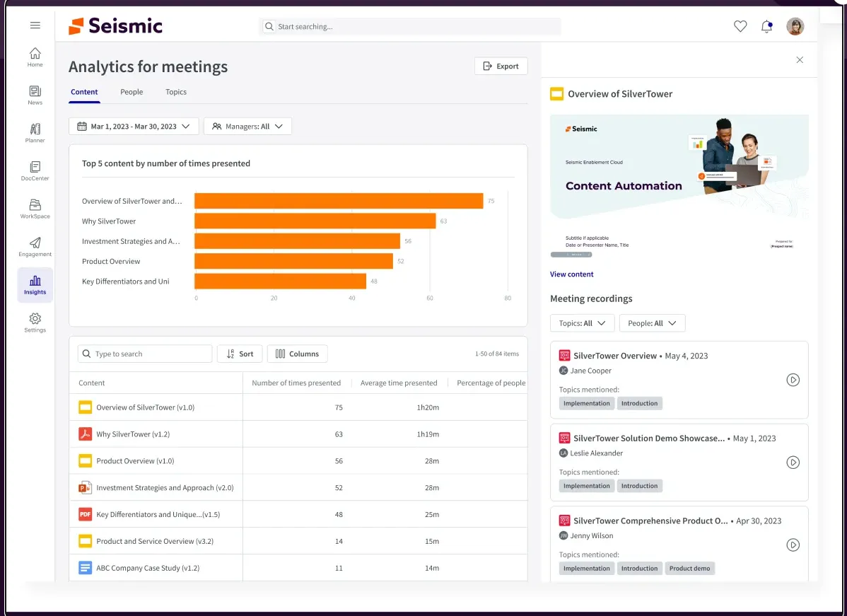Image resolution: width=847 pixels, height=616 pixels.
Task: Click Overview of SilverTower (v1.0) file icon
Action: (x=86, y=407)
